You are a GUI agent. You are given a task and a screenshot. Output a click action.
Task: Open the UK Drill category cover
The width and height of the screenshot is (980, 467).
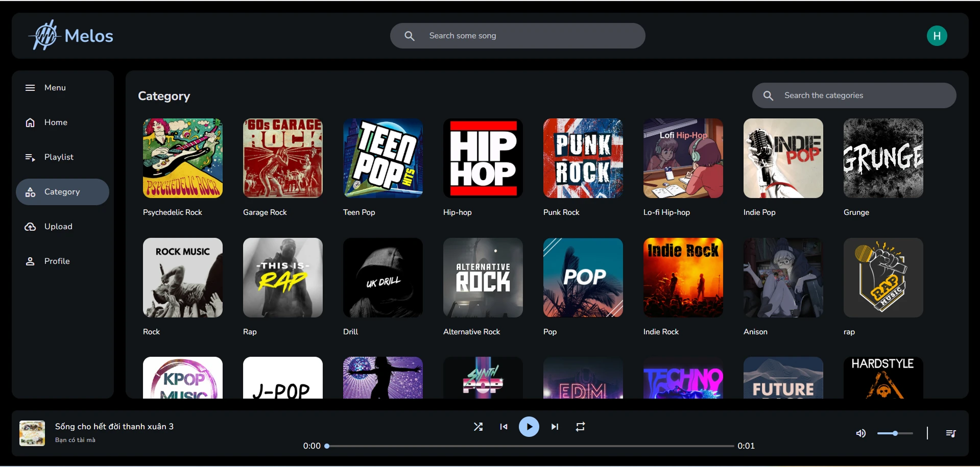pos(383,278)
